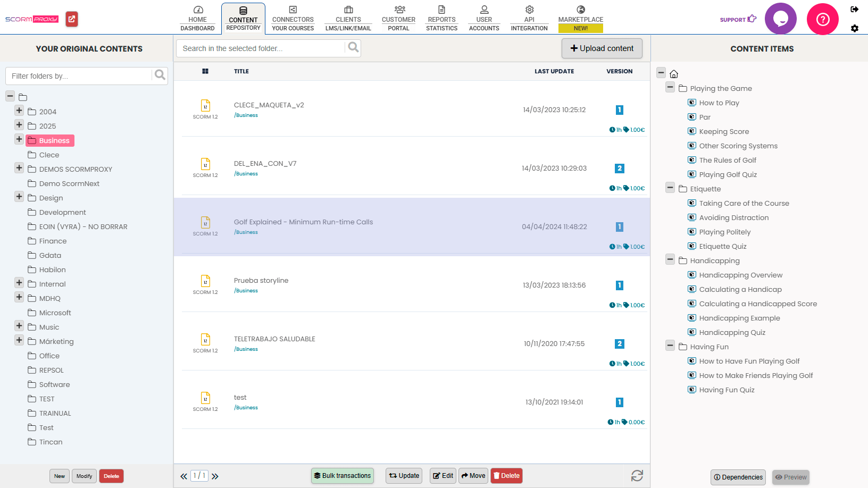Open the pink help question mark icon
This screenshot has height=488, width=868.
click(823, 19)
